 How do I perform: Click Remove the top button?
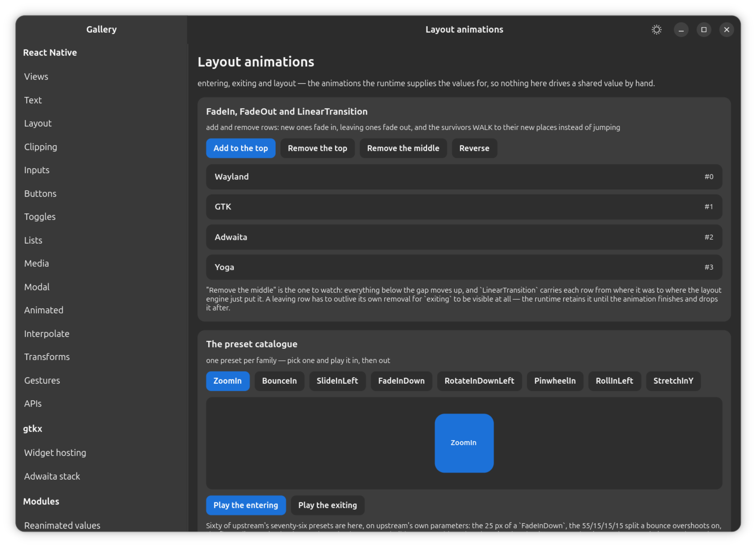click(317, 148)
